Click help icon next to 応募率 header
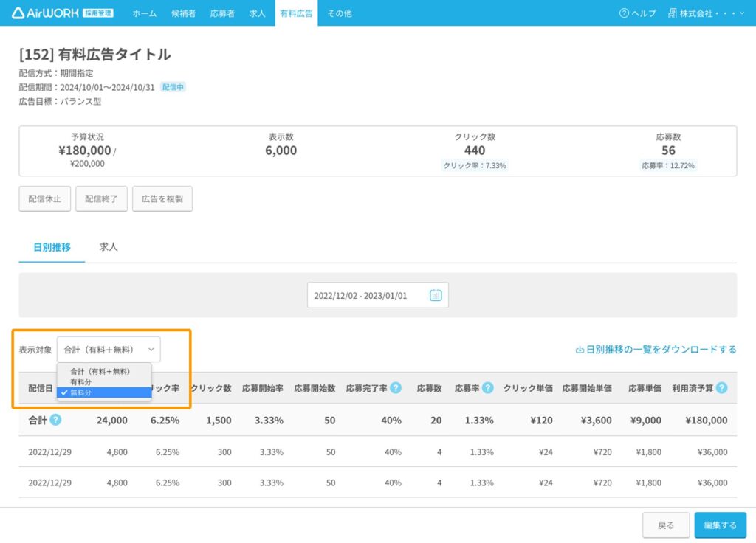The image size is (756, 543). pos(487,388)
